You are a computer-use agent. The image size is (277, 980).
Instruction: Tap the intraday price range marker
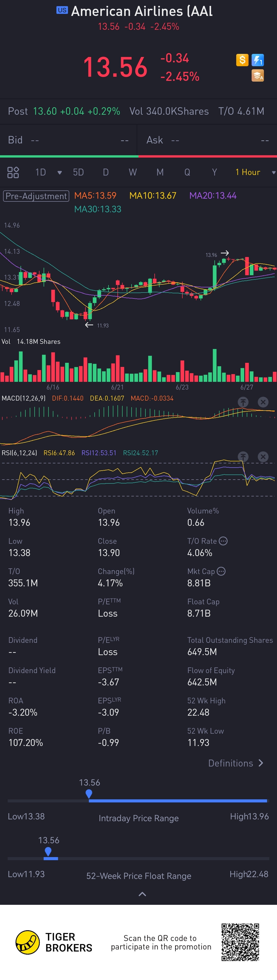[89, 794]
